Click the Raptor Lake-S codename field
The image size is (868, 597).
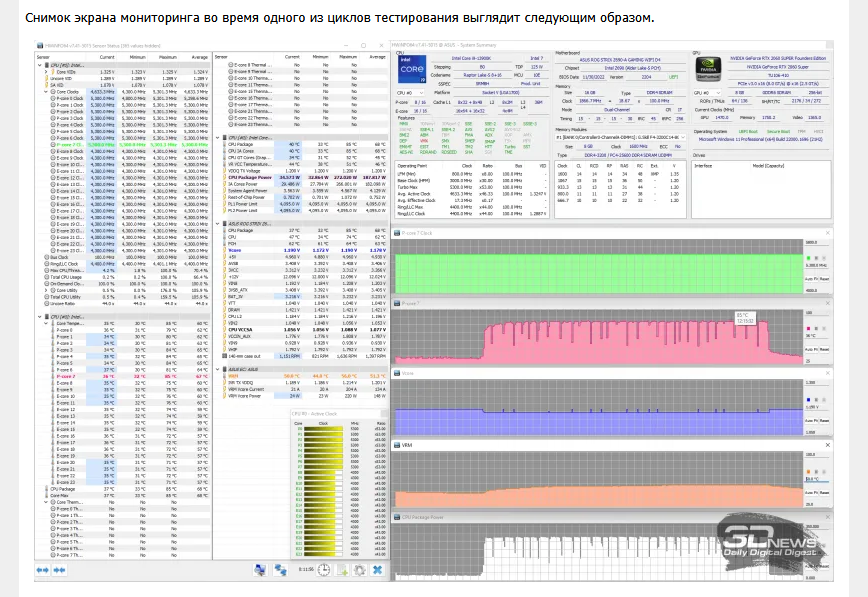[482, 75]
